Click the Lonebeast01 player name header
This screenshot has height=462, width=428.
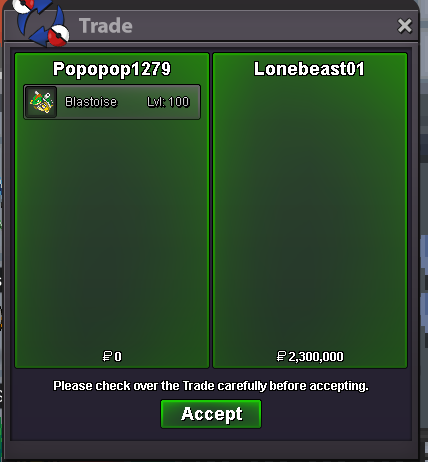pyautogui.click(x=309, y=69)
